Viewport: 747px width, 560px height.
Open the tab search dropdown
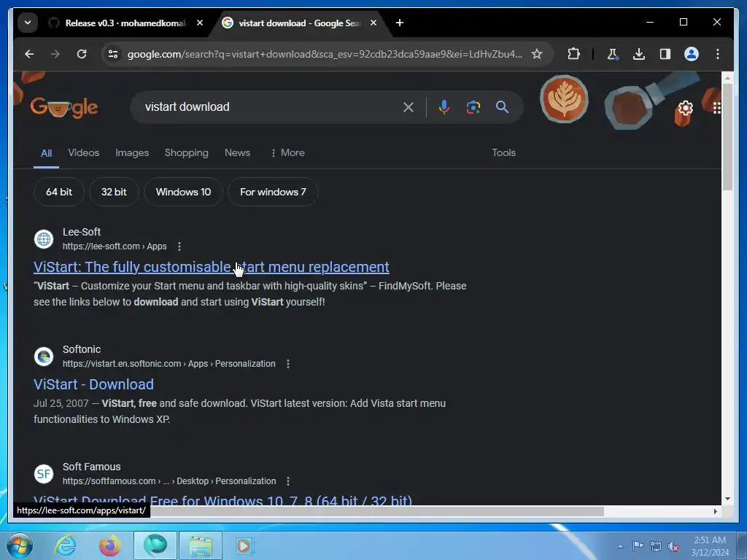click(28, 23)
